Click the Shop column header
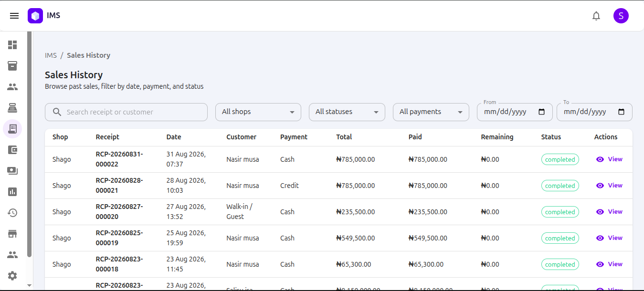The height and width of the screenshot is (291, 644). [60, 137]
